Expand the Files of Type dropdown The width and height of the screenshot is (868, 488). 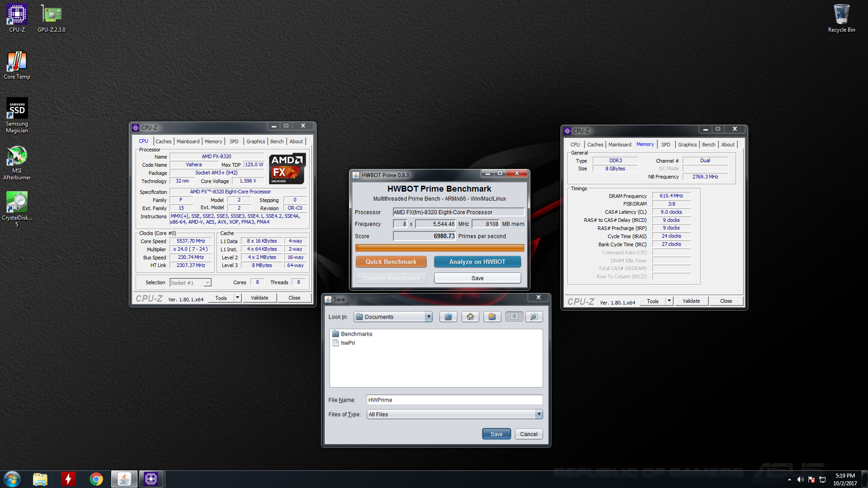539,414
